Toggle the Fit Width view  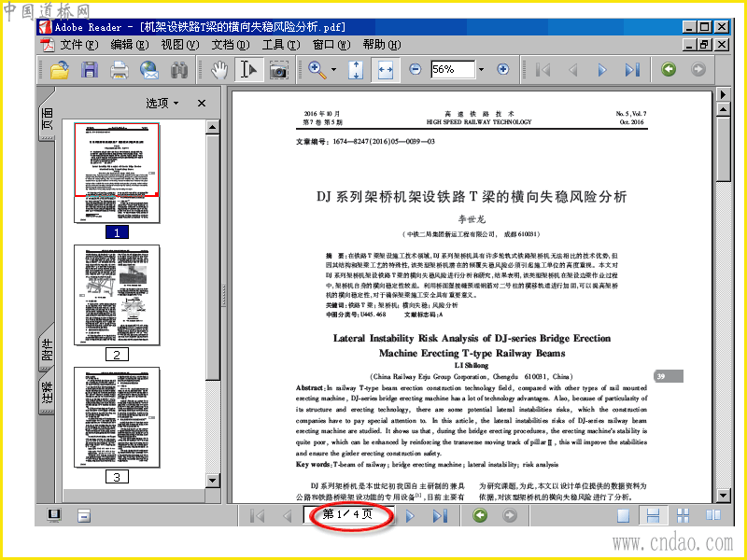pyautogui.click(x=385, y=70)
